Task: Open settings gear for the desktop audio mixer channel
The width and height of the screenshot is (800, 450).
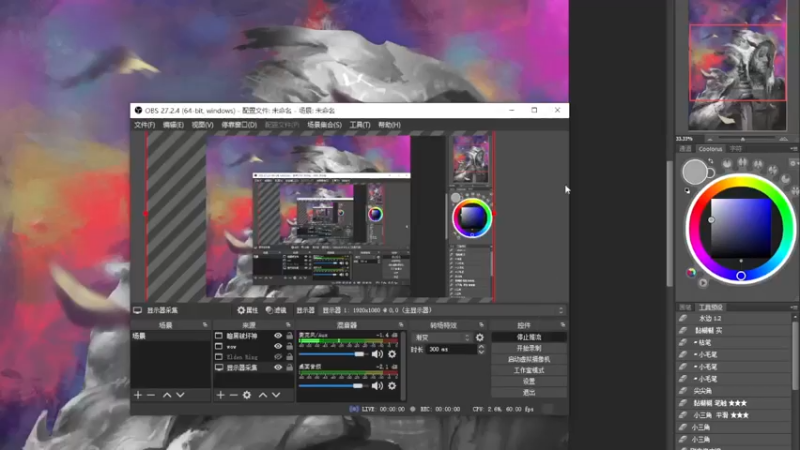Action: [392, 386]
